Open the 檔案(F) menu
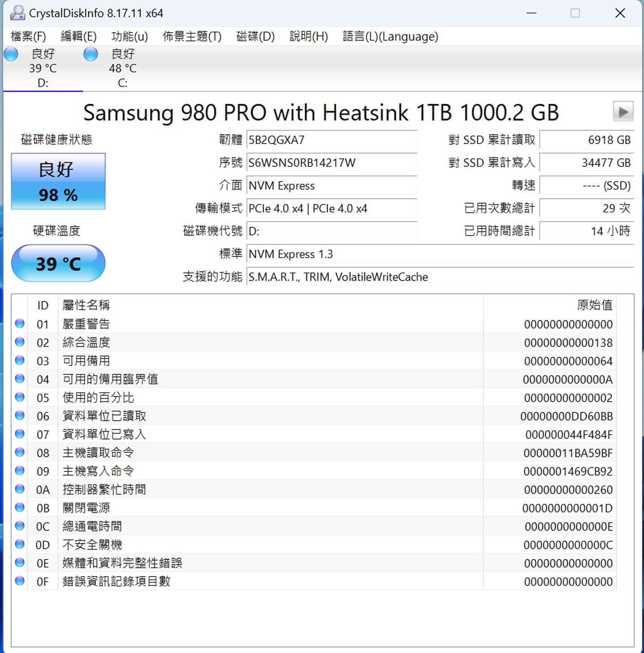This screenshot has height=653, width=644. pyautogui.click(x=28, y=37)
